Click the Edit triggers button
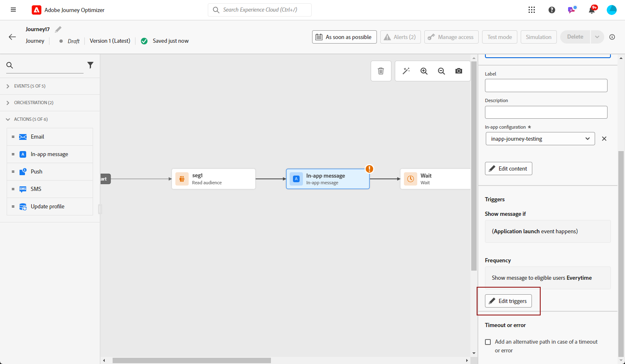 tap(508, 301)
